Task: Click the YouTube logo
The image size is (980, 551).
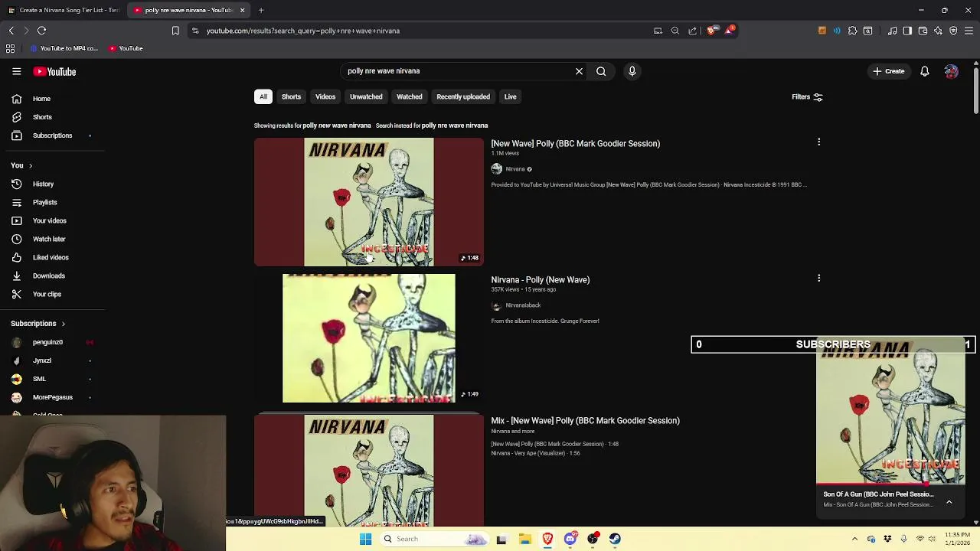Action: tap(54, 71)
